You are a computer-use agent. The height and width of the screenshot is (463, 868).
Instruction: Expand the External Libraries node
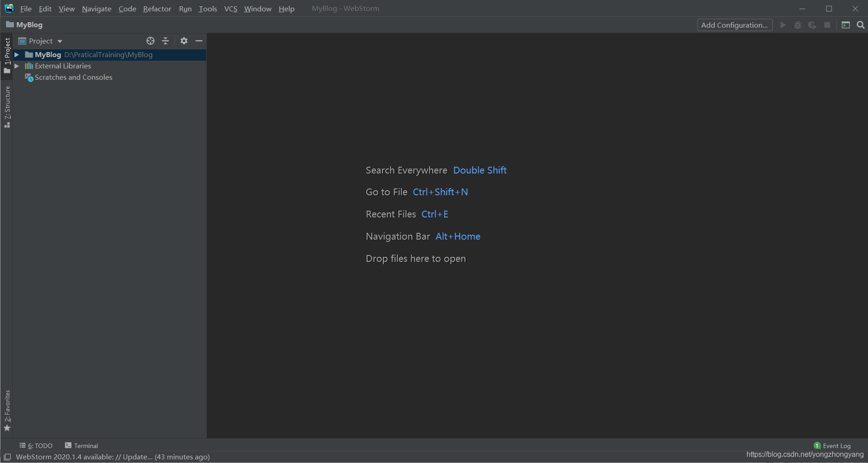16,66
